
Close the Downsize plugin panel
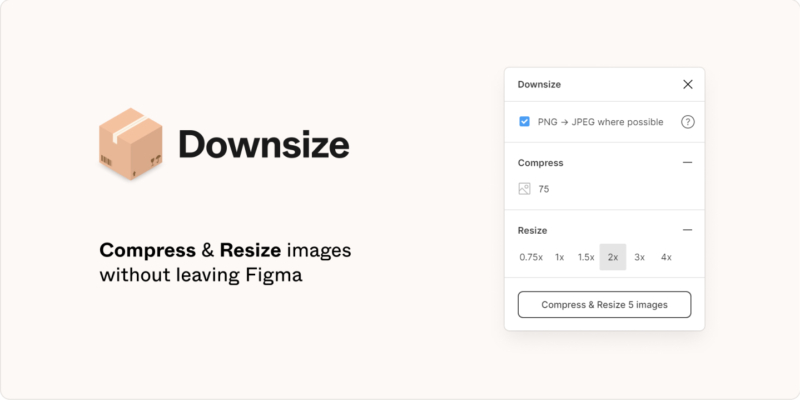click(x=688, y=84)
